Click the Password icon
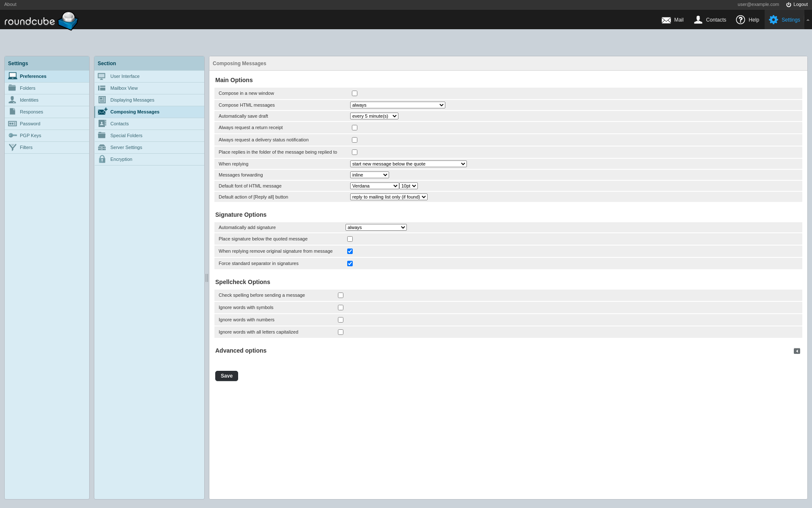This screenshot has height=508, width=812. (12, 124)
